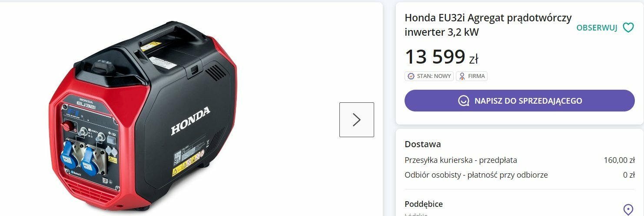This screenshot has width=644, height=216.
Task: Open the Poddębice seller location
Action: [424, 204]
